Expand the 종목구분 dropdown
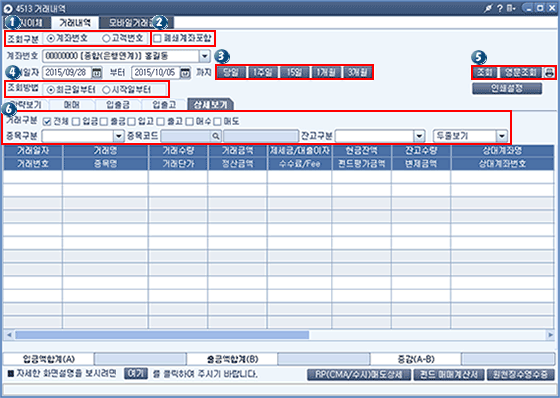Image resolution: width=560 pixels, height=398 pixels. click(x=119, y=136)
